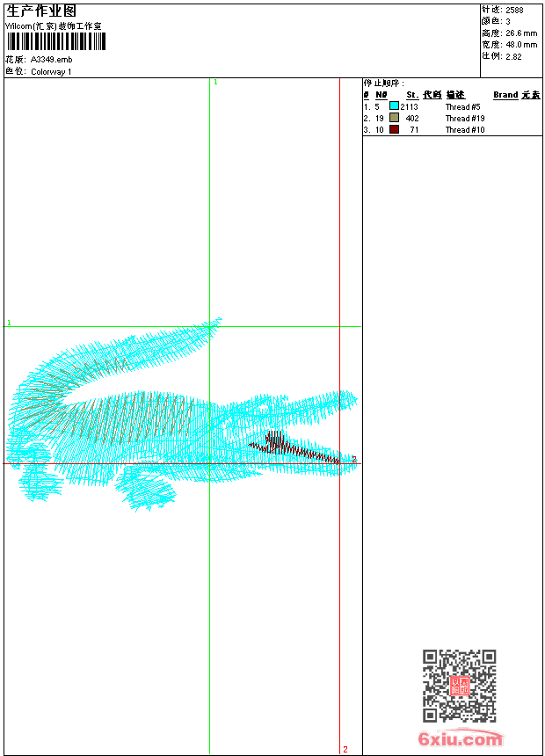Screen dimensions: 545x756
Task: Click the Brand column header
Action: 505,95
